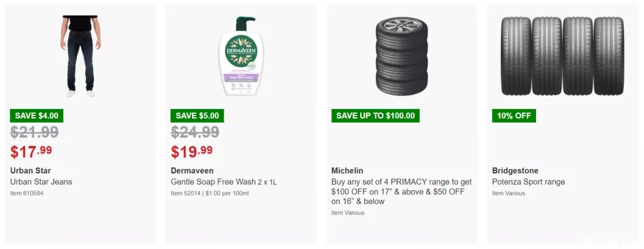Viewport: 644px width, 249px height.
Task: Click the SAVE $5.00 badge
Action: 197,116
